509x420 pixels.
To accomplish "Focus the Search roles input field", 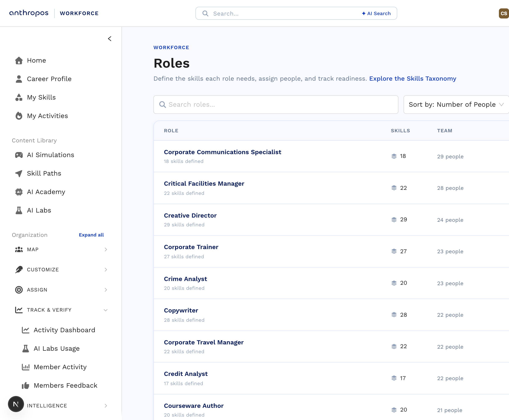I will pos(276,105).
